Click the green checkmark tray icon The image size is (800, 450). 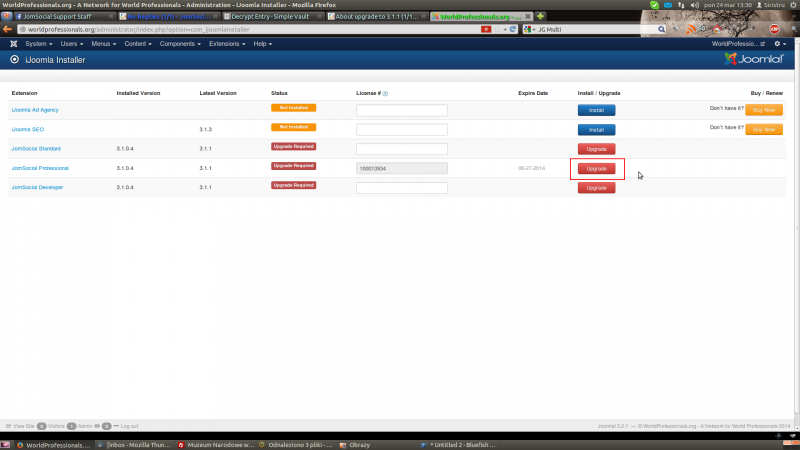[655, 5]
